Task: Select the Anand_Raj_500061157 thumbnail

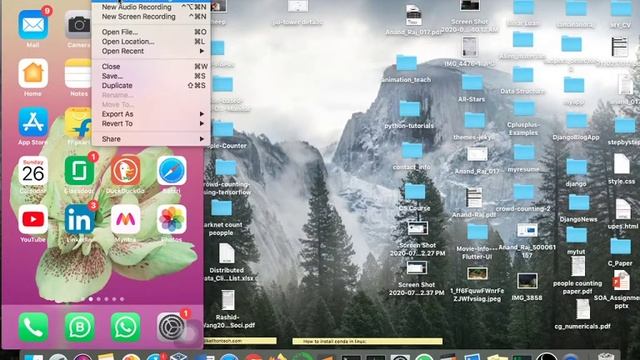Action: tap(527, 231)
